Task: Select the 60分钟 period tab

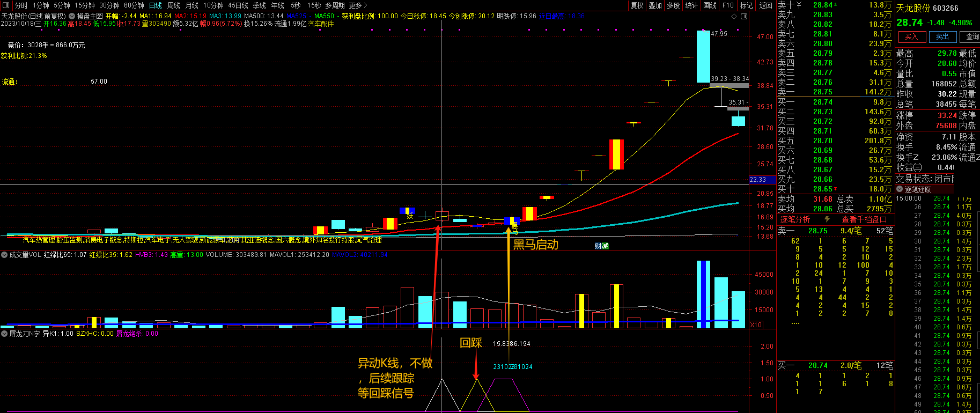Action: pos(134,5)
